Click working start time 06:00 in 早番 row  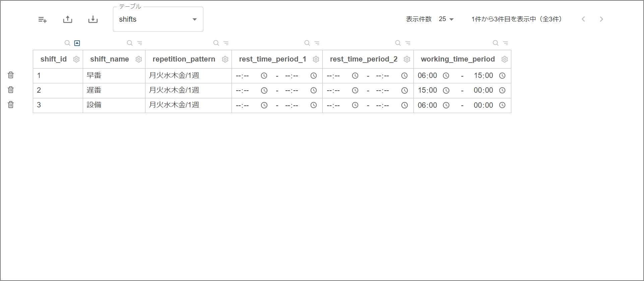[427, 76]
